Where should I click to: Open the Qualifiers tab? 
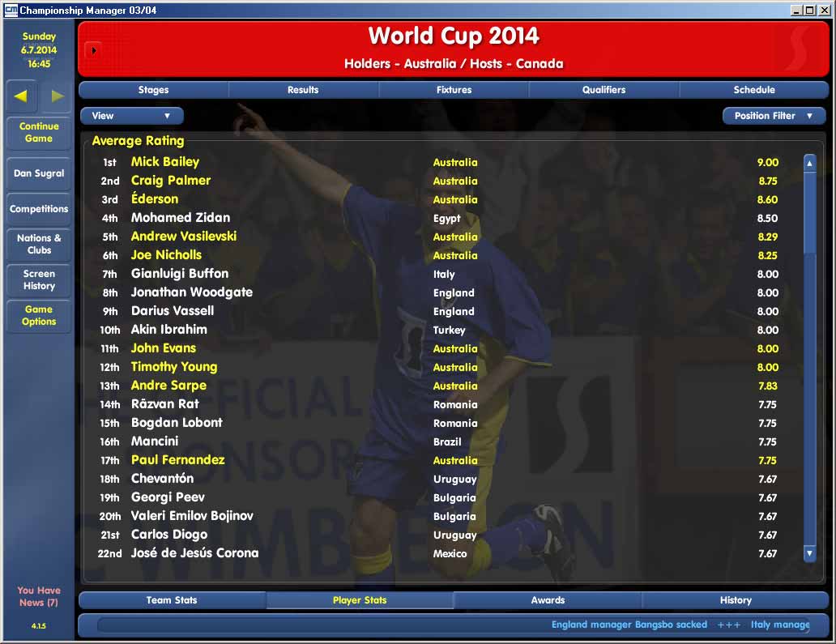click(604, 90)
